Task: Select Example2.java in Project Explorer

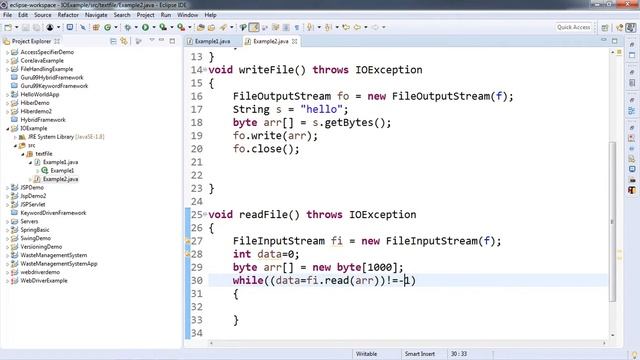Action: (60, 179)
